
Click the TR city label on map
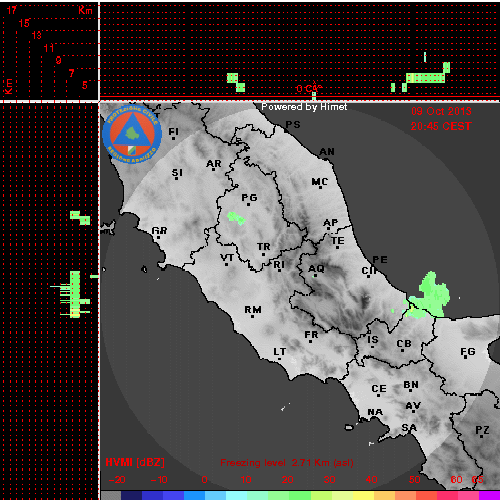click(264, 247)
